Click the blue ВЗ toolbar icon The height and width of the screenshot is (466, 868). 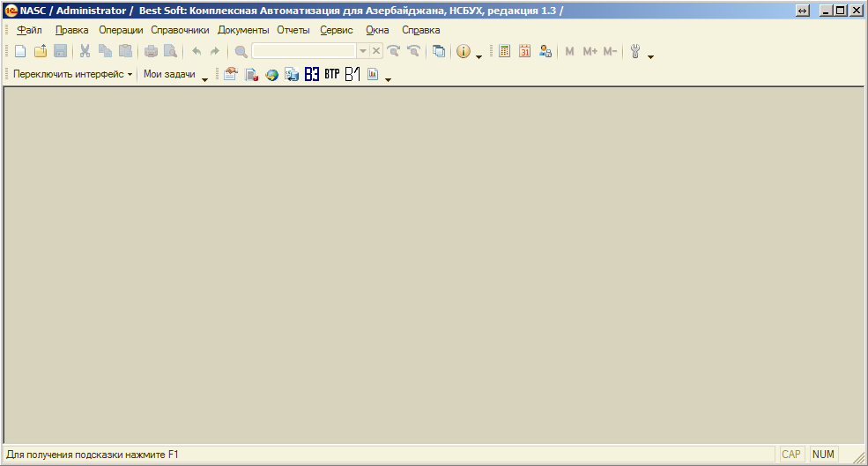(x=311, y=75)
